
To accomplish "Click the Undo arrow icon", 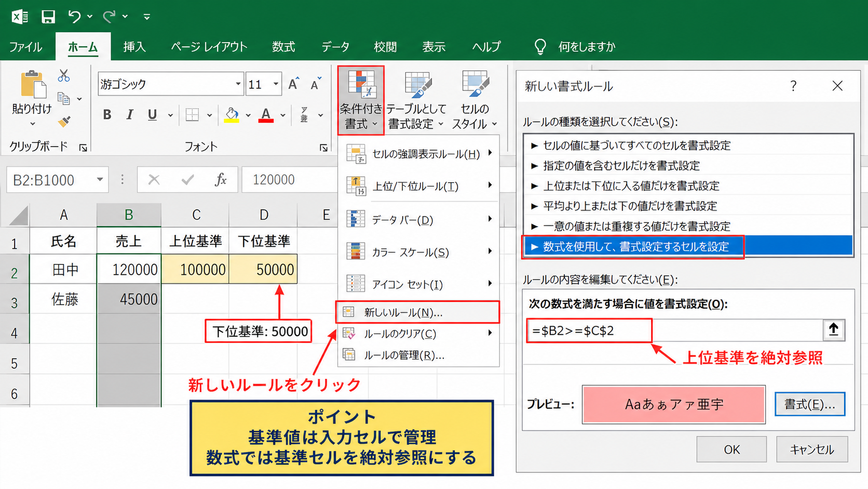I will [x=74, y=17].
